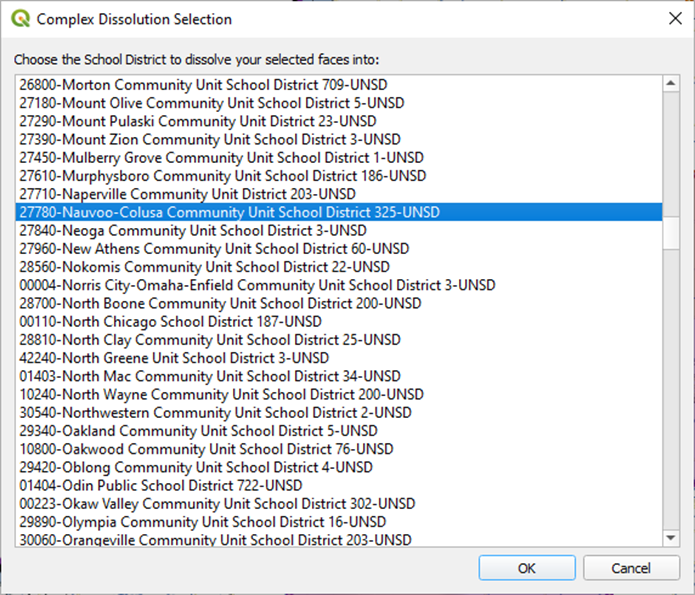
Task: Select Murphysboro Community Unit School District 186
Action: [222, 175]
